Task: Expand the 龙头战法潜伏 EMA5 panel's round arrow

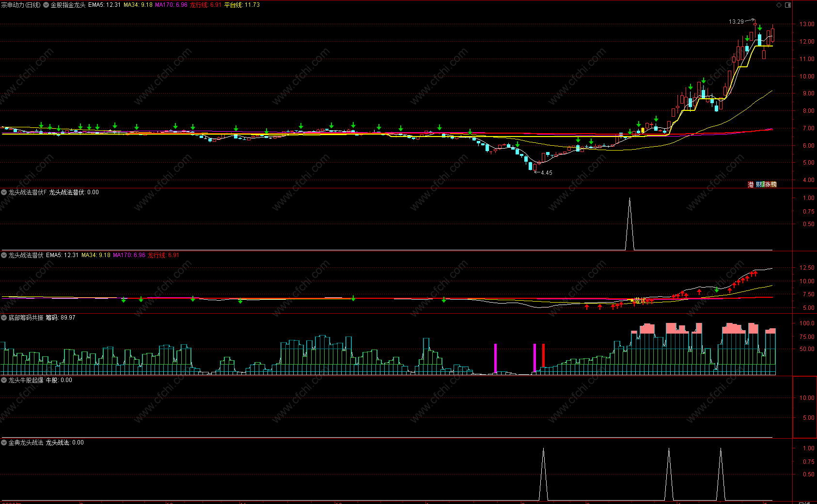Action: (4, 255)
